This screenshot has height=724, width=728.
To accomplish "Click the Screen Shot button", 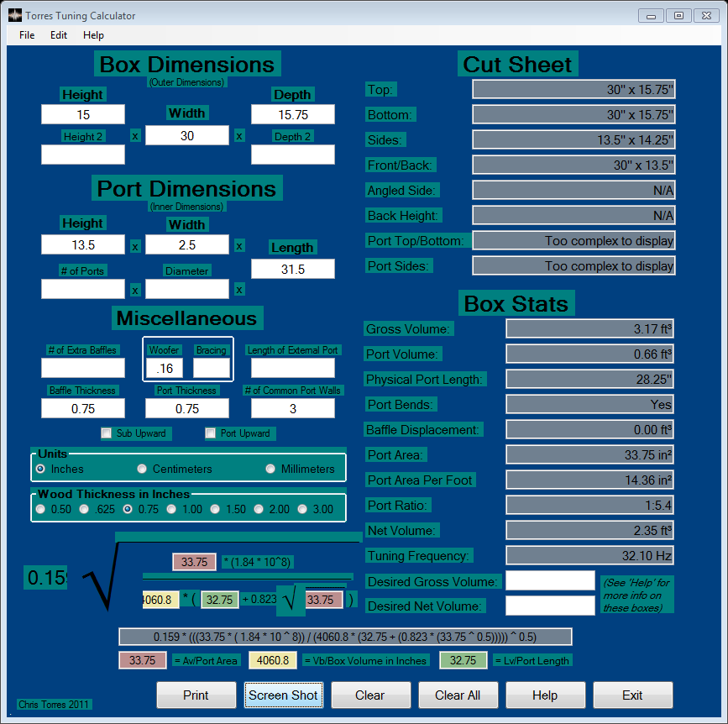I will (x=283, y=695).
